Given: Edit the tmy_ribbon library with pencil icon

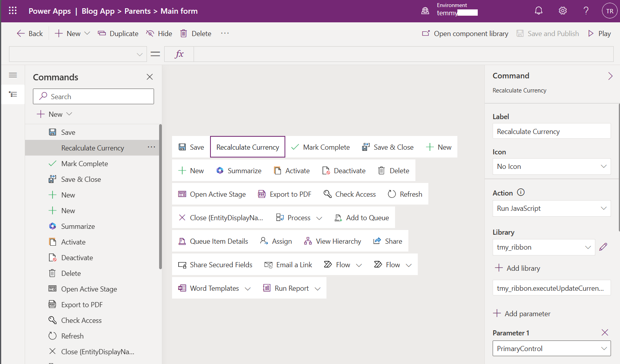Looking at the screenshot, I should pos(603,247).
